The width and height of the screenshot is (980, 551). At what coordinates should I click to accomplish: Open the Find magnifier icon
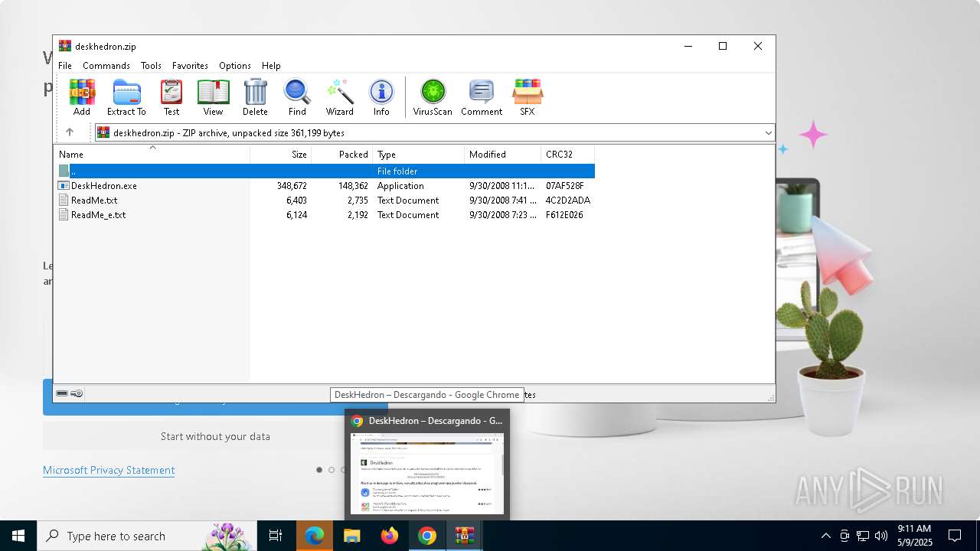297,92
